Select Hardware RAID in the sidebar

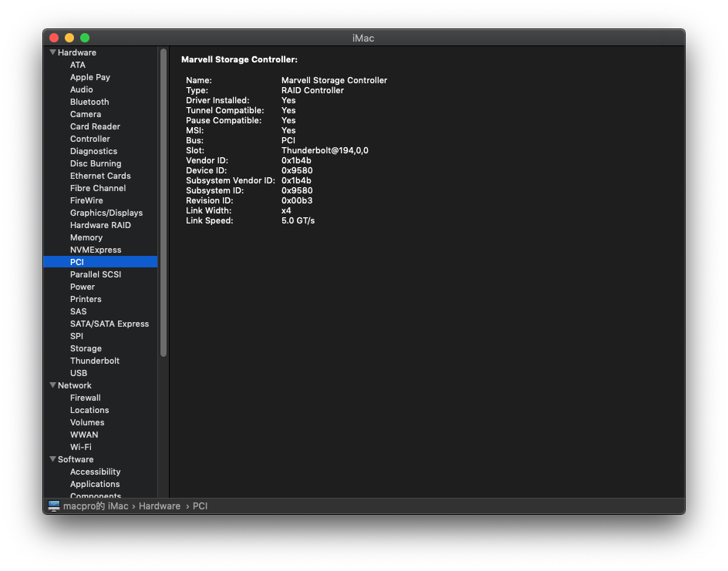point(100,225)
